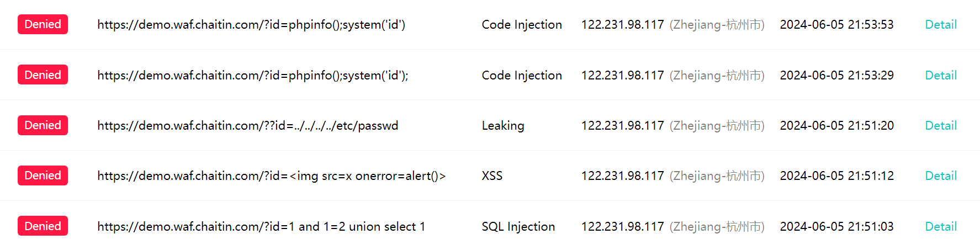Open Detail link for the SQL Injection attack
The height and width of the screenshot is (250, 980).
(x=940, y=226)
